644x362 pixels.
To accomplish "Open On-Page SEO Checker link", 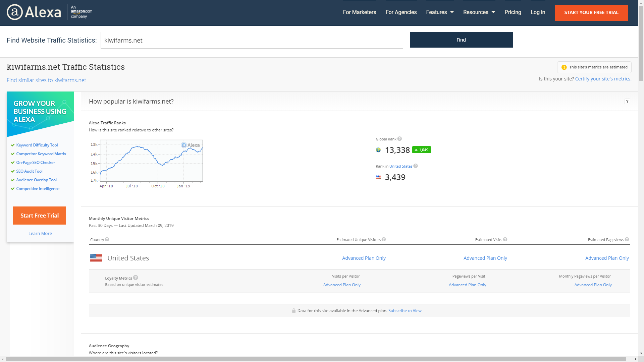I will (36, 163).
